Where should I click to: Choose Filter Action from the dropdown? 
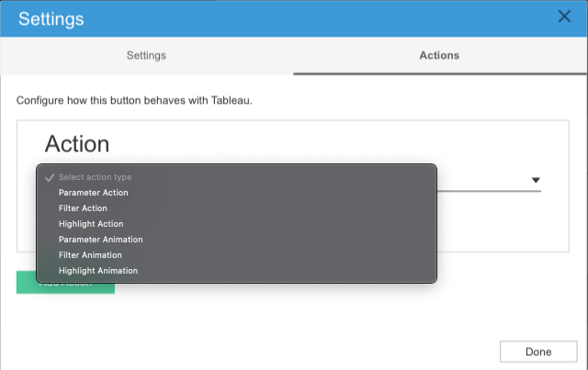click(84, 208)
